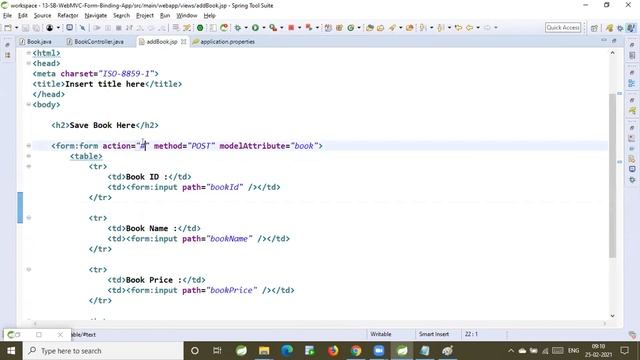Collapse the form:form fold marker

pos(29,146)
